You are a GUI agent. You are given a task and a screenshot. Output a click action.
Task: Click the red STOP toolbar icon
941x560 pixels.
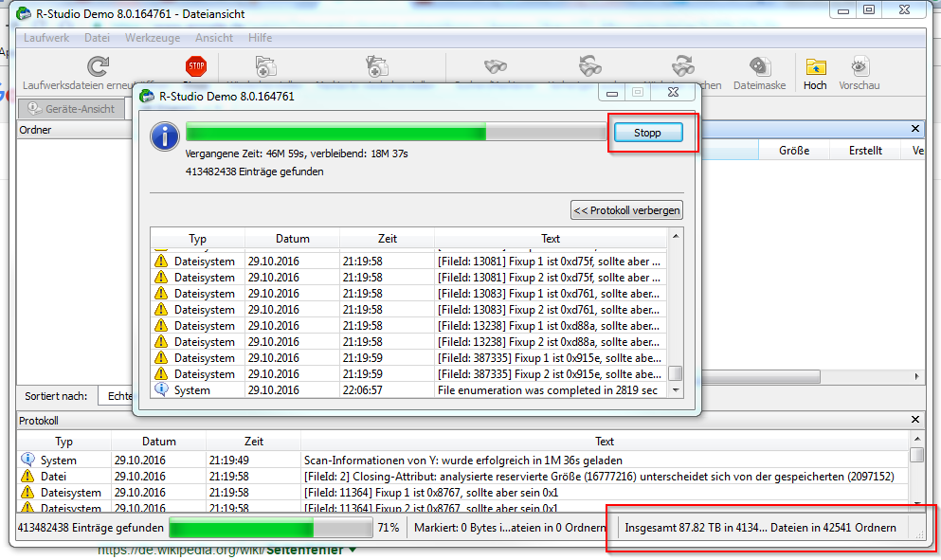point(196,66)
